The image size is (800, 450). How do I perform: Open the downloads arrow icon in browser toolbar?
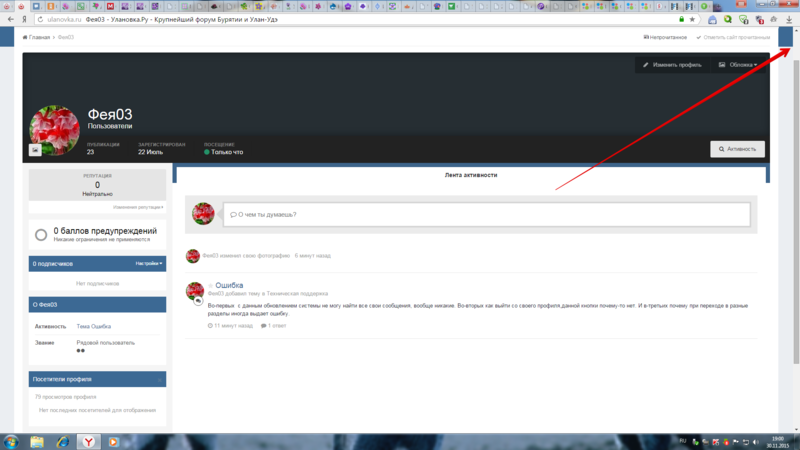pyautogui.click(x=789, y=19)
